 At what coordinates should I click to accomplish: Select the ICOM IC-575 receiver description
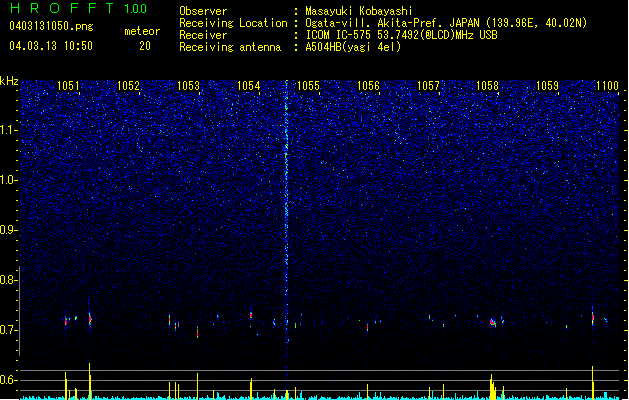pos(401,35)
